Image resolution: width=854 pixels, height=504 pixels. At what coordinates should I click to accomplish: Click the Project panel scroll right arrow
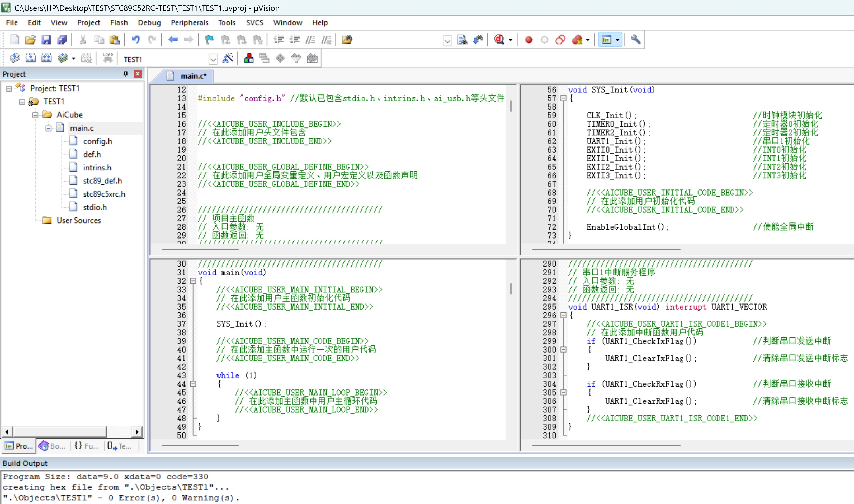pyautogui.click(x=136, y=432)
